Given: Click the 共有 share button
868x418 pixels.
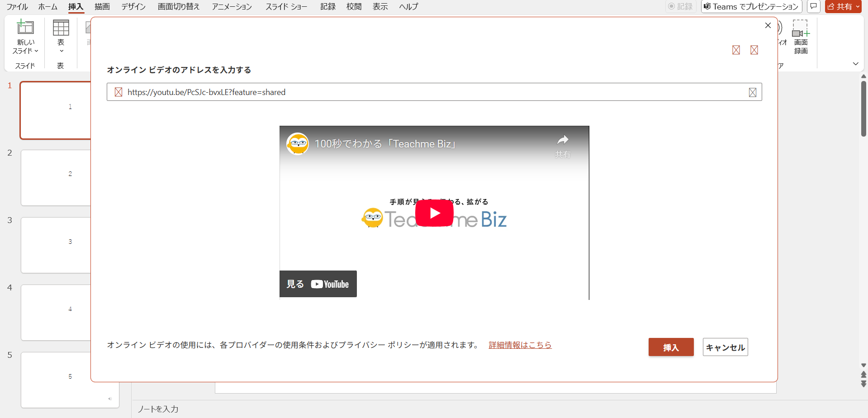Looking at the screenshot, I should (843, 6).
